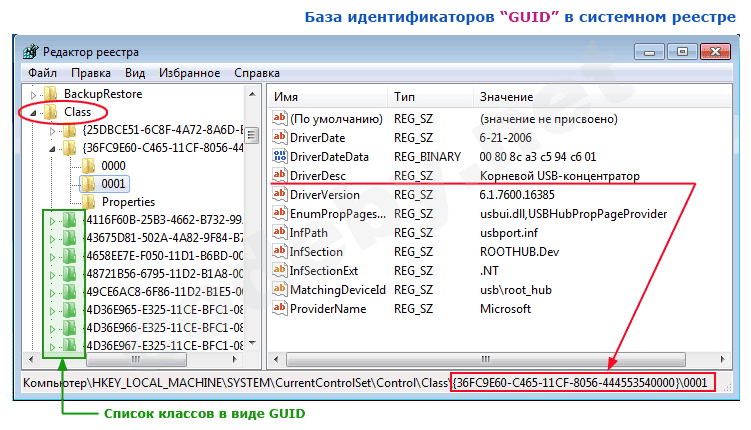The height and width of the screenshot is (430, 751).
Task: Click folder icon of 4D36E966-E325 key
Action: click(69, 328)
